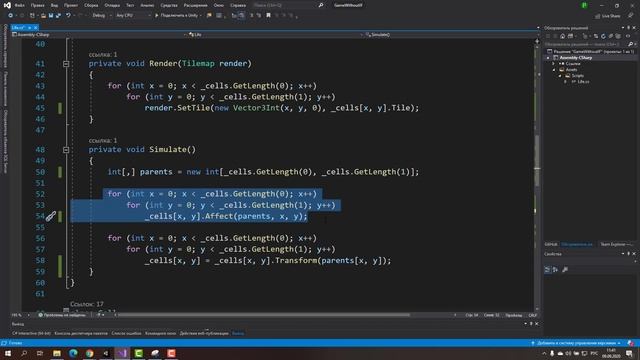Click the refresh icon in Solution Explorer
The image size is (640, 360).
603,36
